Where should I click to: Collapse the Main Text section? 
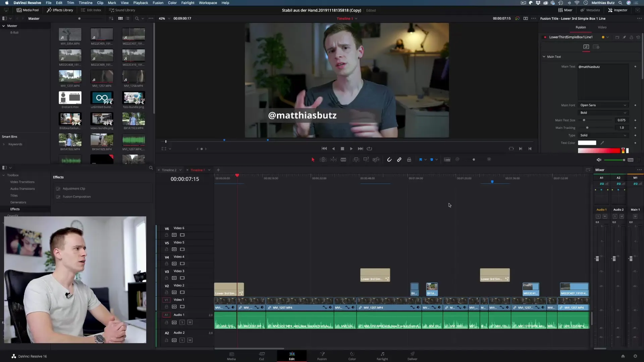click(544, 57)
